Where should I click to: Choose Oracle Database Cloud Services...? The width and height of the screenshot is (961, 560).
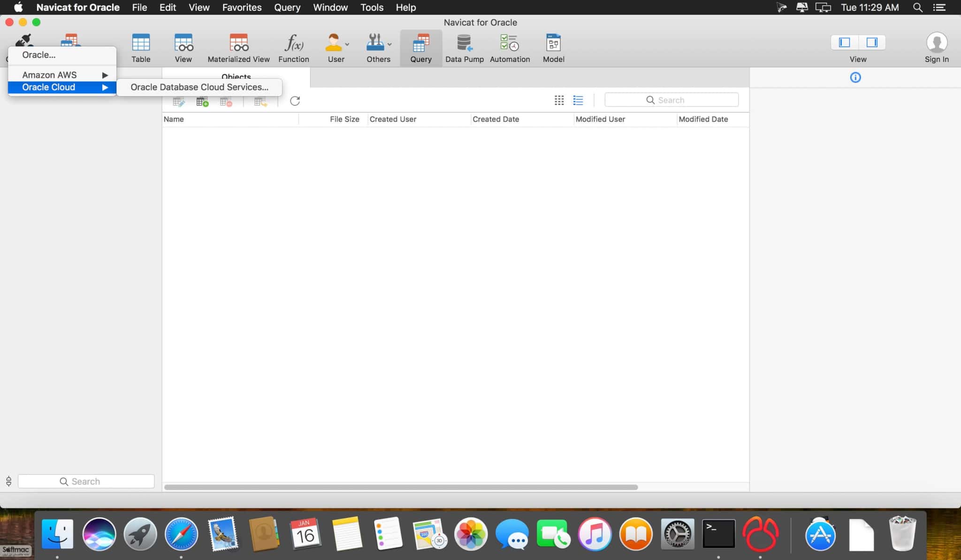(x=199, y=87)
